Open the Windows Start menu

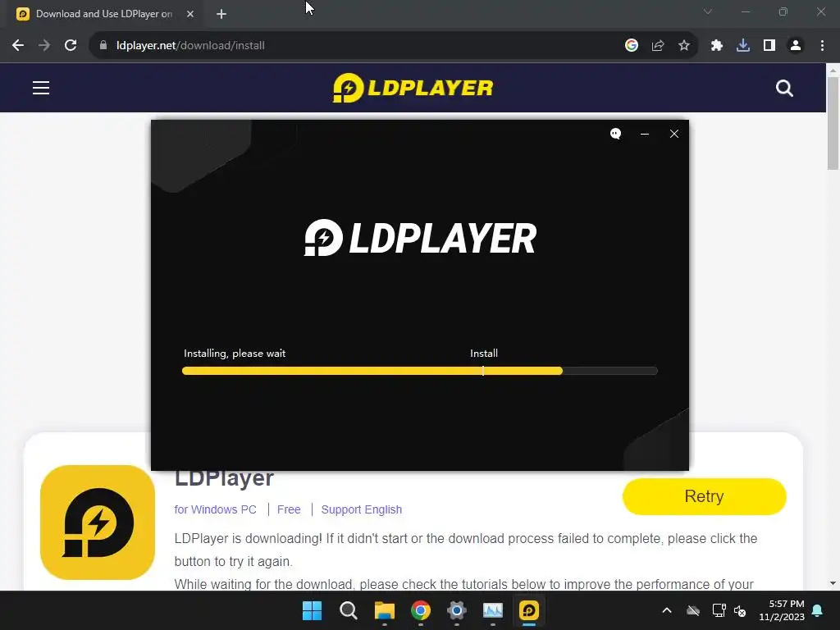(x=312, y=610)
